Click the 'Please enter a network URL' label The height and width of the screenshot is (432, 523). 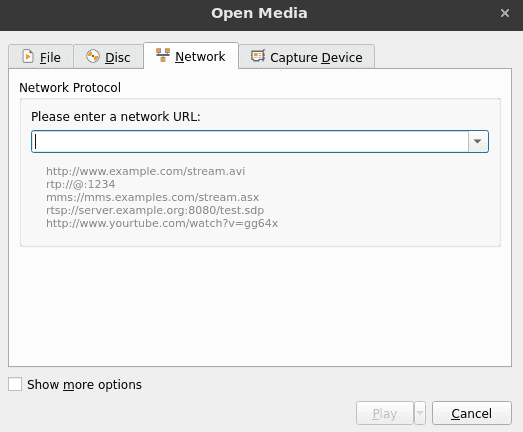pos(116,117)
